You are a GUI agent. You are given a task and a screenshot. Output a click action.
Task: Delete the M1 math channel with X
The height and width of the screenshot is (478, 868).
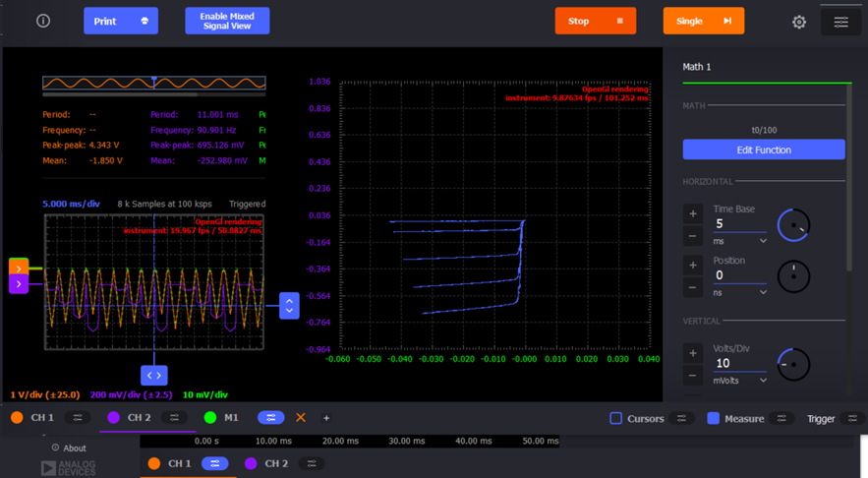301,418
